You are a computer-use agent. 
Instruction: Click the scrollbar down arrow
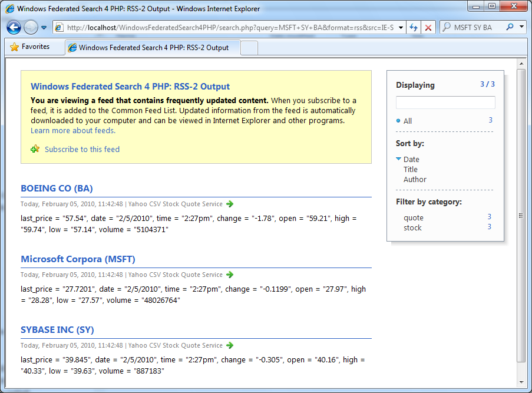click(521, 382)
